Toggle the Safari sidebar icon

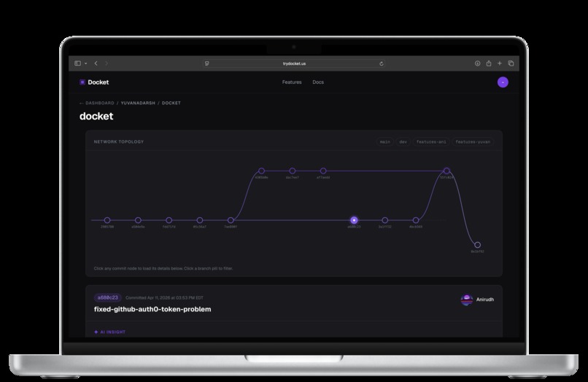(x=77, y=63)
